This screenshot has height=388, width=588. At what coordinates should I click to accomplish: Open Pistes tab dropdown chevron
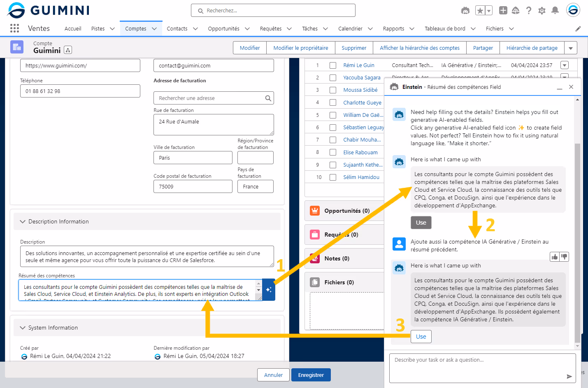pos(112,29)
